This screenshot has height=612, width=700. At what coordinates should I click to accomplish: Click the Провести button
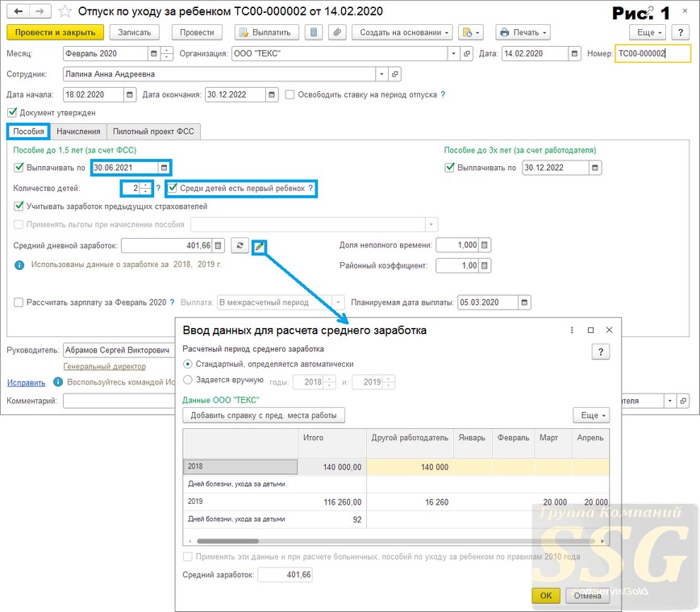click(197, 32)
